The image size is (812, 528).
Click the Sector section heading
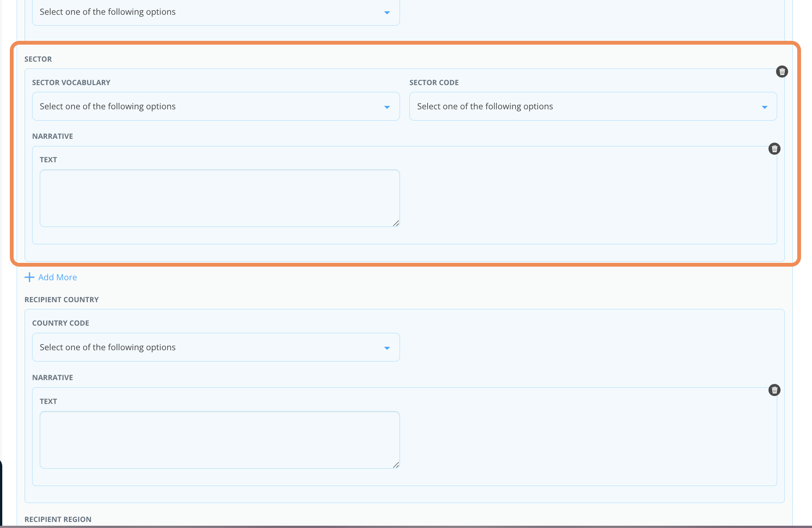pos(38,59)
